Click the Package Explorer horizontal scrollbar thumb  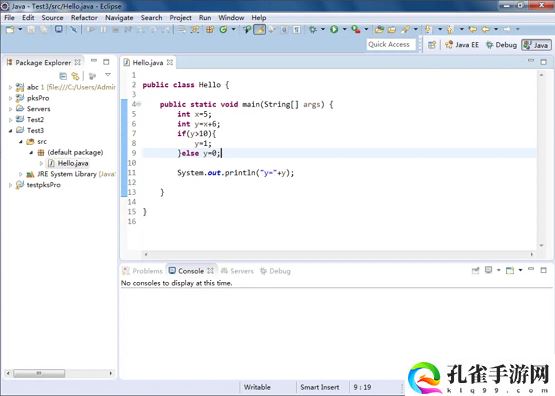[39, 373]
